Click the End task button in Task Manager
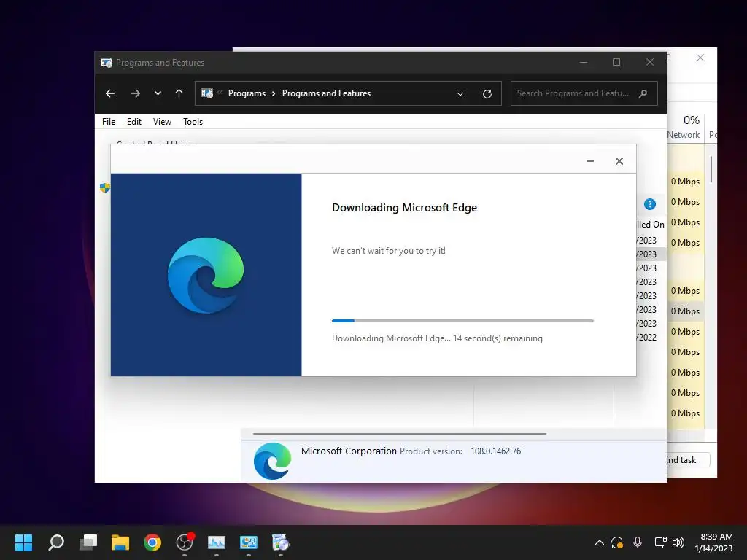Viewport: 747px width, 560px height. (688, 460)
